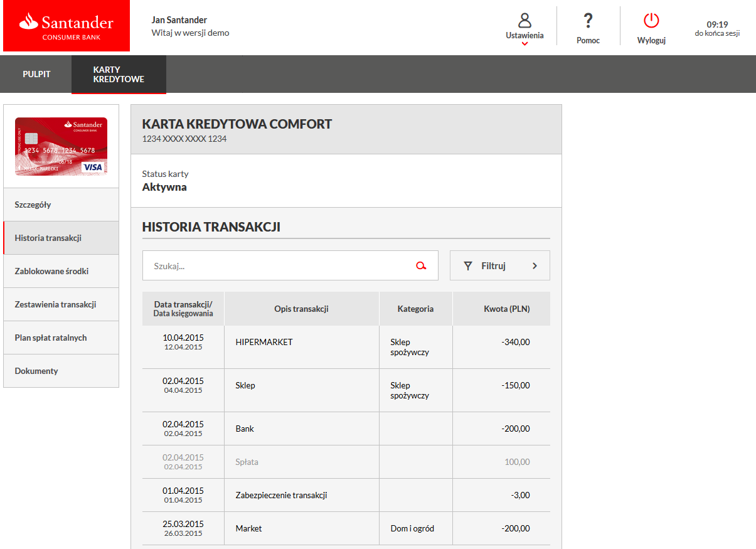This screenshot has height=549, width=756.
Task: Select the HIPERMARKET transaction description
Action: pos(264,342)
